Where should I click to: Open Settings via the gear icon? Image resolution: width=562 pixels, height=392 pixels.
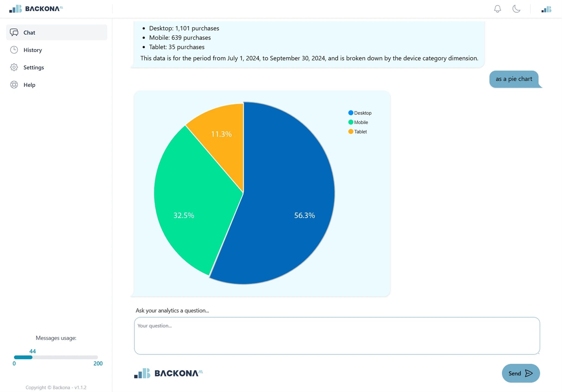(x=14, y=67)
